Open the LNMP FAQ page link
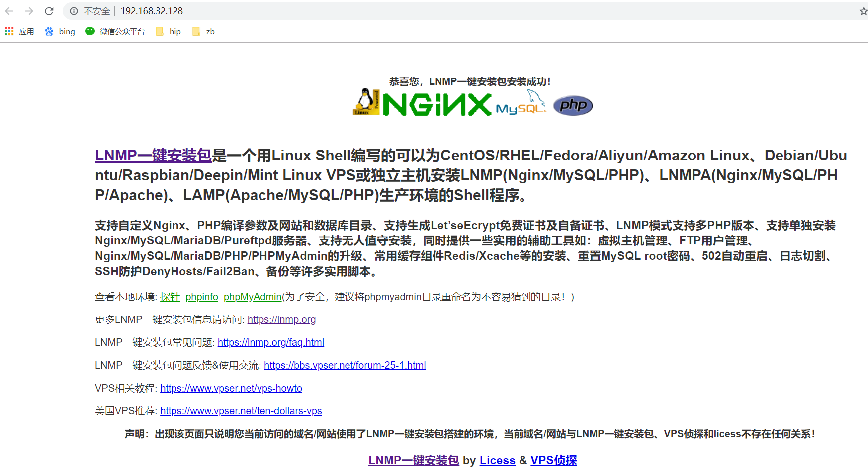Viewport: 868px width, 475px height. (x=271, y=342)
